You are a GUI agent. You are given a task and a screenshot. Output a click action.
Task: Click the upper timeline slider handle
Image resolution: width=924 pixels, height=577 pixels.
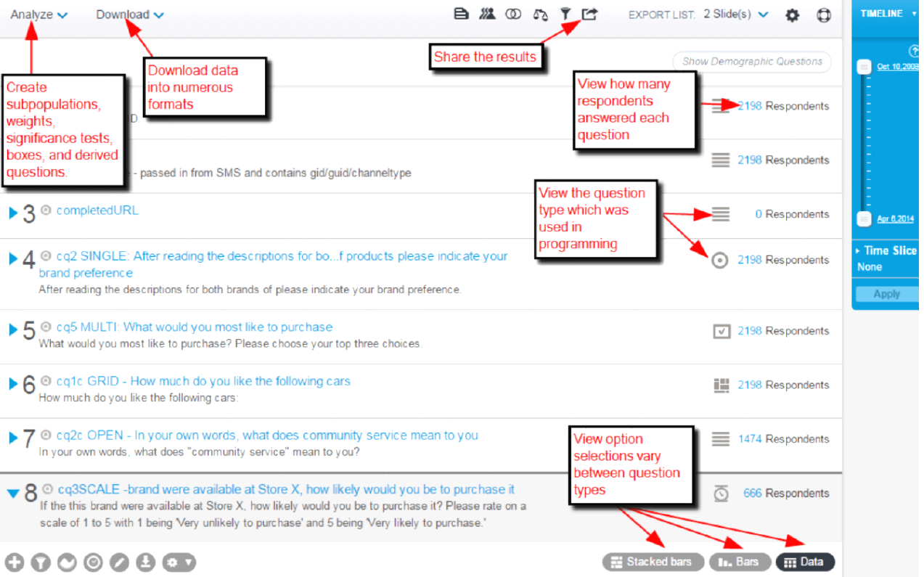[864, 67]
